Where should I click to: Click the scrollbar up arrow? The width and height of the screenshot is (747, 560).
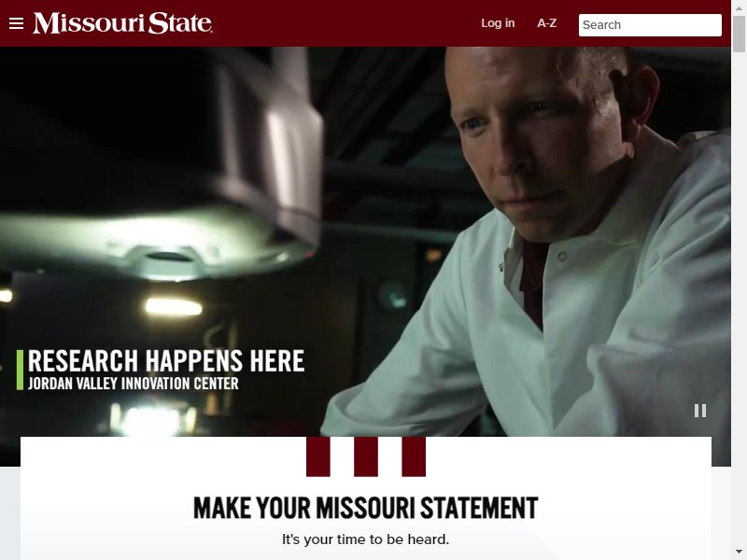[739, 7]
